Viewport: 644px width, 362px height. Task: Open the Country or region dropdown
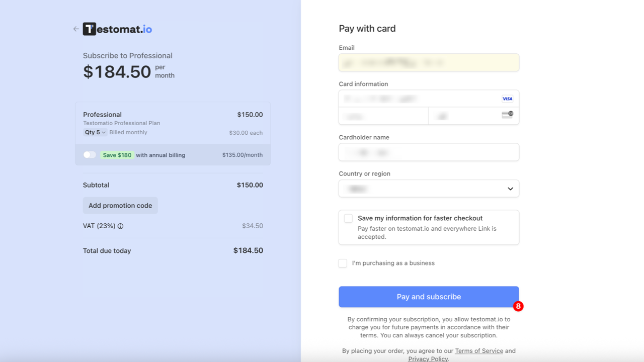coord(429,189)
